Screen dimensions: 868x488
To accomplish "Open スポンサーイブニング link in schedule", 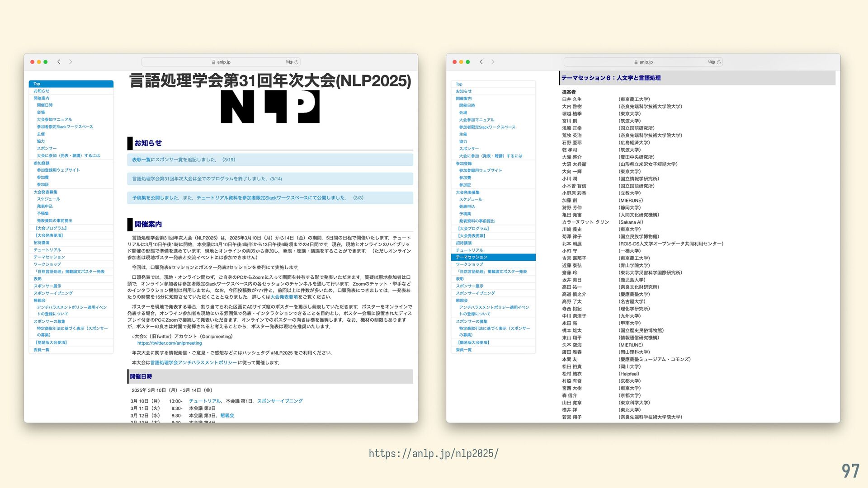I will click(280, 401).
